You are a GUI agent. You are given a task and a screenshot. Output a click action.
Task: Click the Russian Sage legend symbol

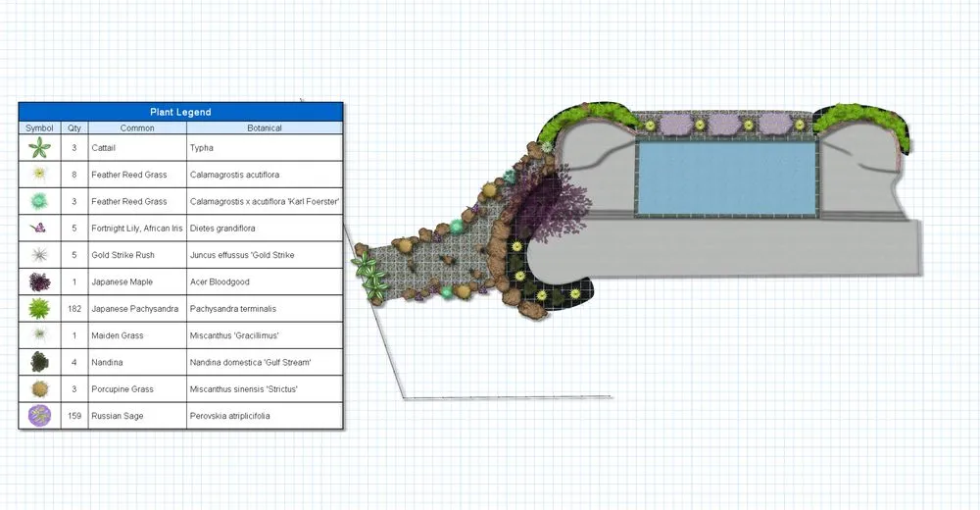[39, 416]
